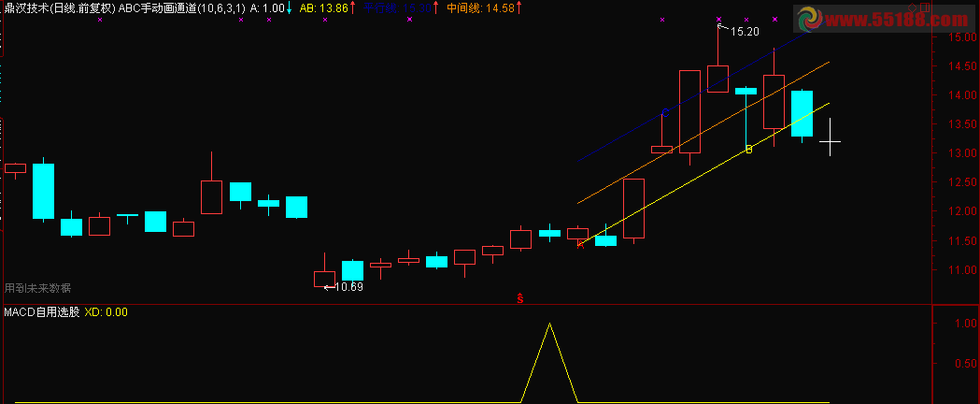Select the red S marker below the candles
Screen dimensions: 980x404
520,298
